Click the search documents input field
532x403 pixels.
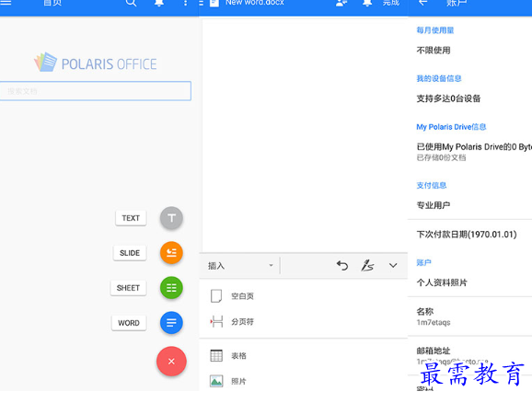tap(96, 90)
